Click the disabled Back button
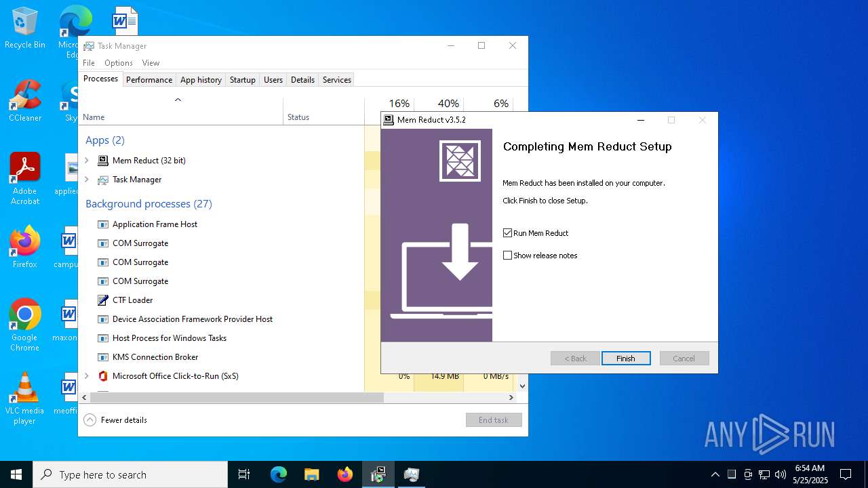 click(575, 359)
